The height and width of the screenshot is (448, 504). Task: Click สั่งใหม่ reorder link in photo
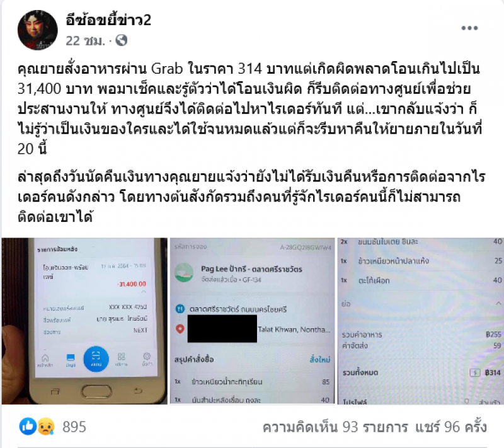(x=320, y=359)
